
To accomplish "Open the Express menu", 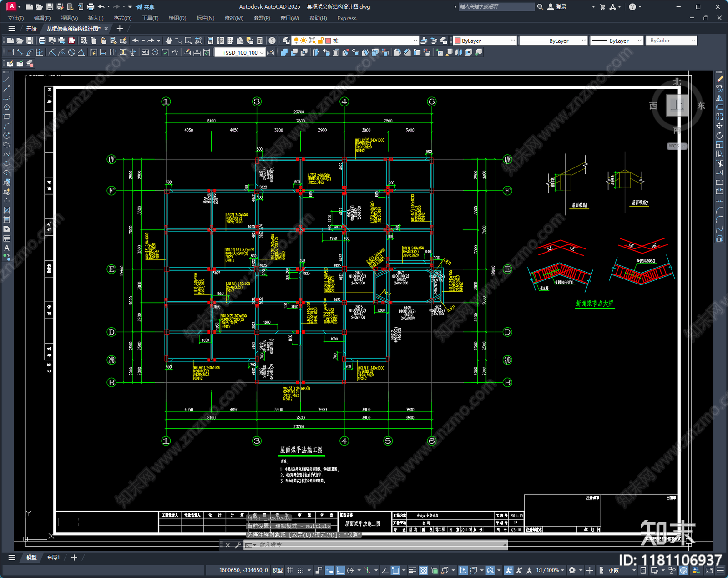I will click(x=347, y=18).
